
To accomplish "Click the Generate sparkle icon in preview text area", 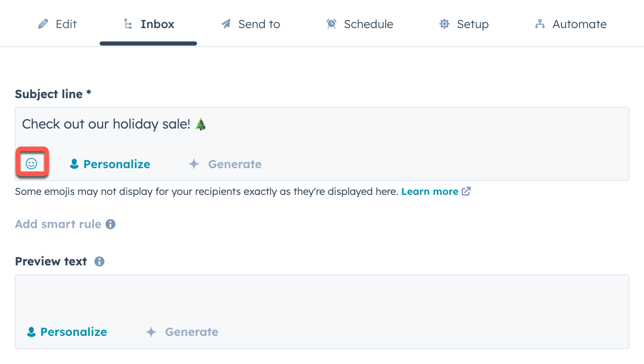I will point(150,331).
